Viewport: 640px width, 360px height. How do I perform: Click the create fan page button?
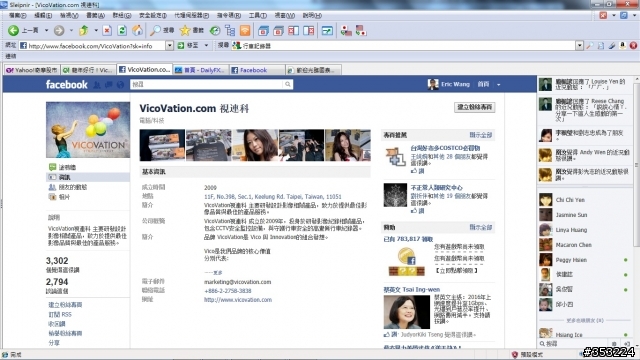tap(474, 107)
